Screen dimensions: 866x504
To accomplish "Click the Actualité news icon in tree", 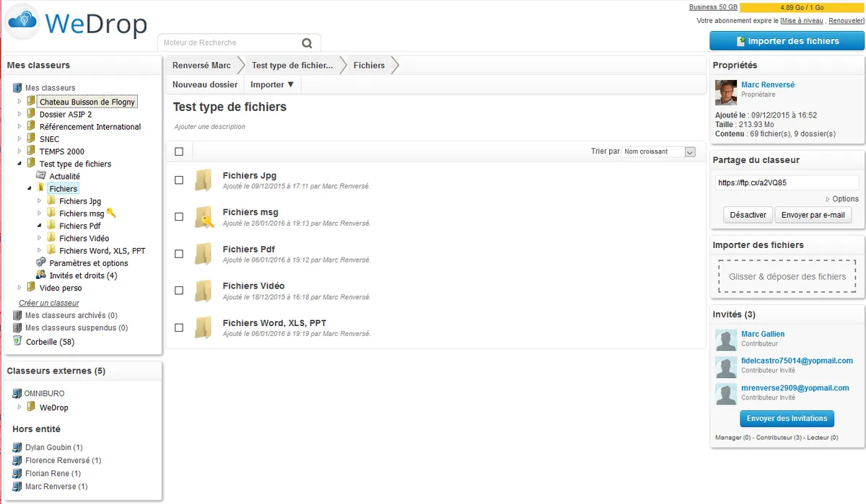I will pos(41,176).
